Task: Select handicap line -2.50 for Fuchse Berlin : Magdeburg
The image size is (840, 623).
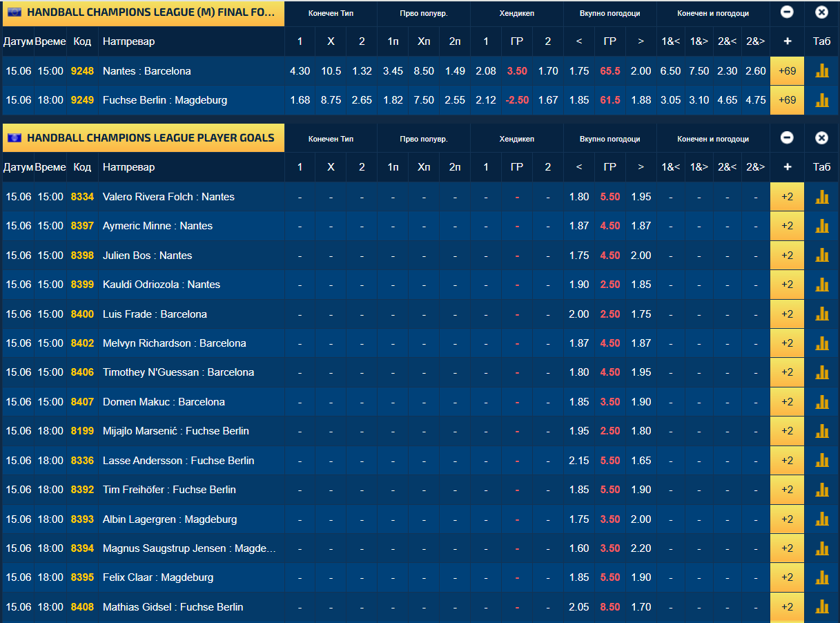Action: (517, 100)
